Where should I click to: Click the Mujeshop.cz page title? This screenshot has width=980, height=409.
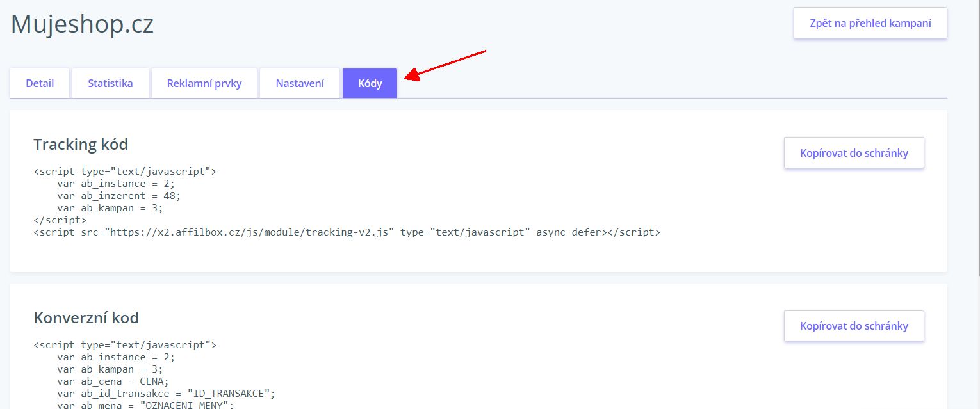[x=82, y=25]
